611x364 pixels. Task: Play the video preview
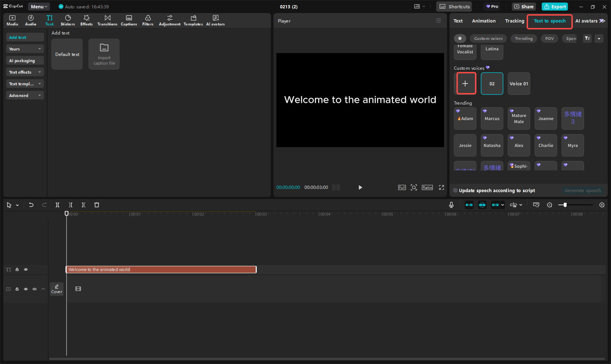tap(360, 187)
